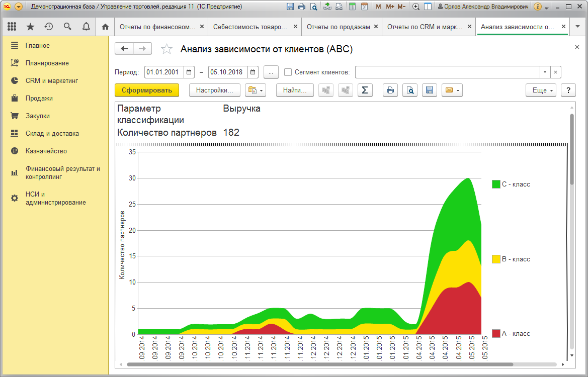Navigate back with the left arrow button
Screen dimensions: 588x377
pos(124,49)
